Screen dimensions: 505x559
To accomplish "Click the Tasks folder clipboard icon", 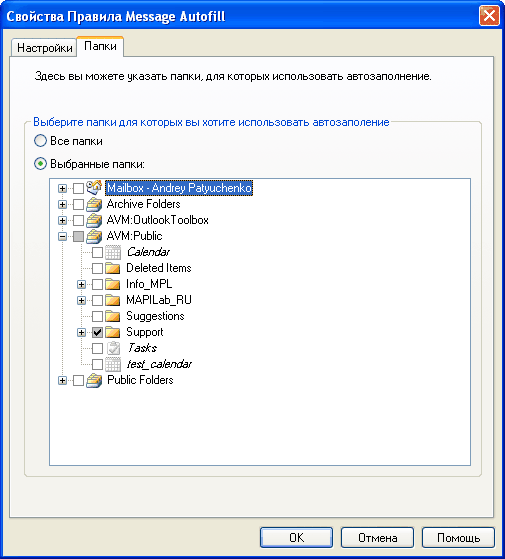I will [x=113, y=348].
